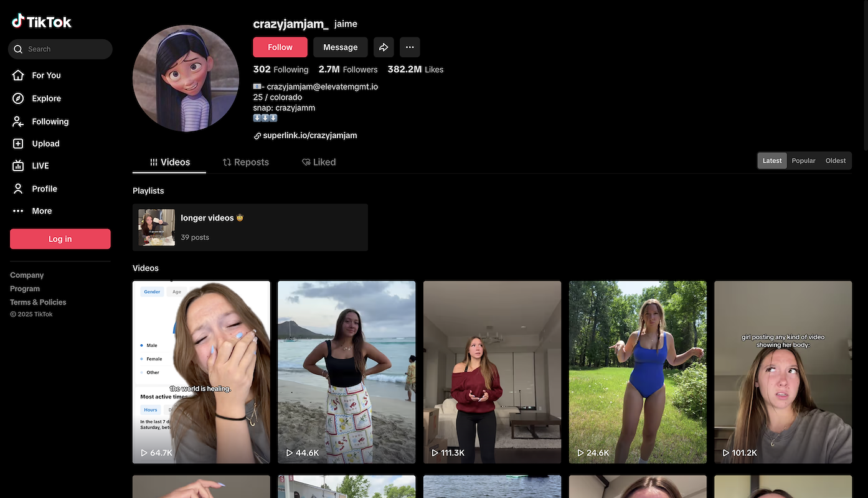868x498 pixels.
Task: Sort videos by Popular
Action: [803, 161]
